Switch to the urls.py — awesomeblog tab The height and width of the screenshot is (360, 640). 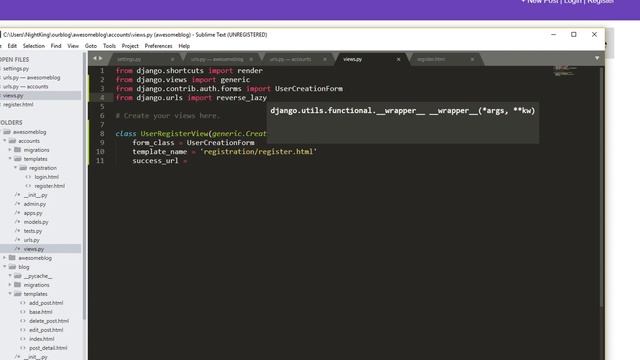click(x=217, y=60)
